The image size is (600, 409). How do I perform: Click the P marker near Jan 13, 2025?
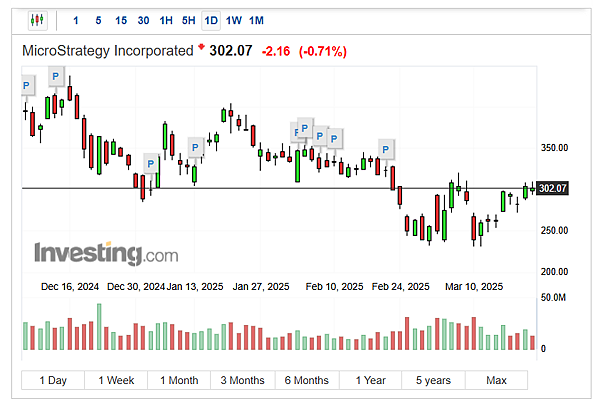coord(195,147)
